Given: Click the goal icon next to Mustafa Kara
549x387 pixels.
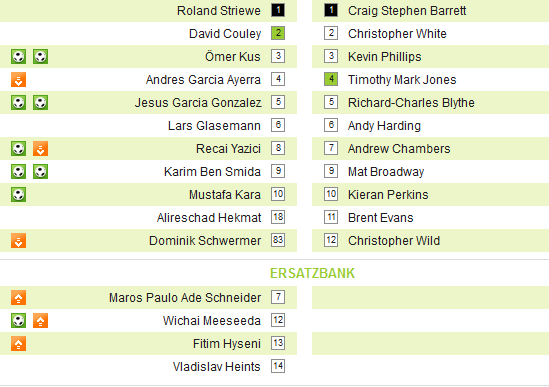Looking at the screenshot, I should [x=19, y=195].
